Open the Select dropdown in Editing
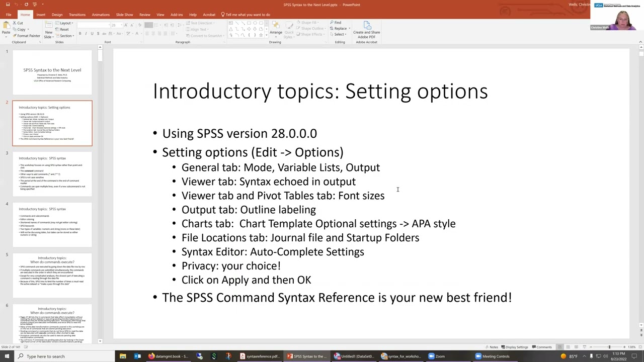Screen dimensions: 644x362 (x=339, y=34)
